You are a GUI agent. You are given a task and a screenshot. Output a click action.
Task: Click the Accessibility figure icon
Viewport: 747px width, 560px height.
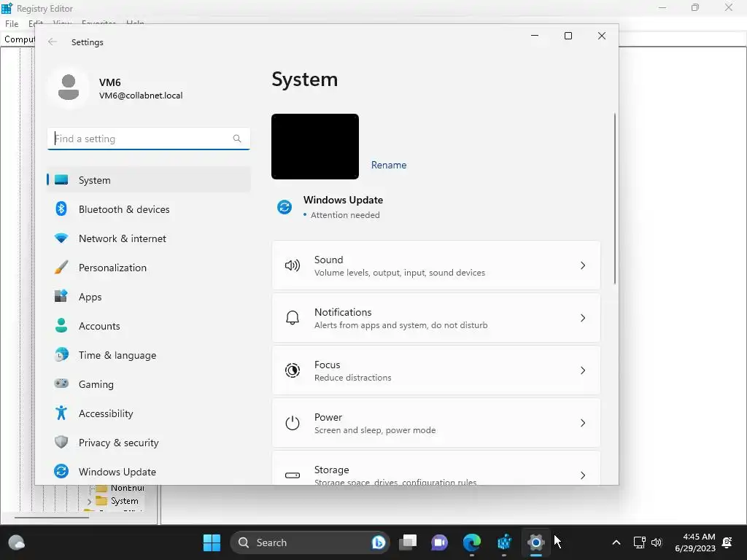pos(61,413)
